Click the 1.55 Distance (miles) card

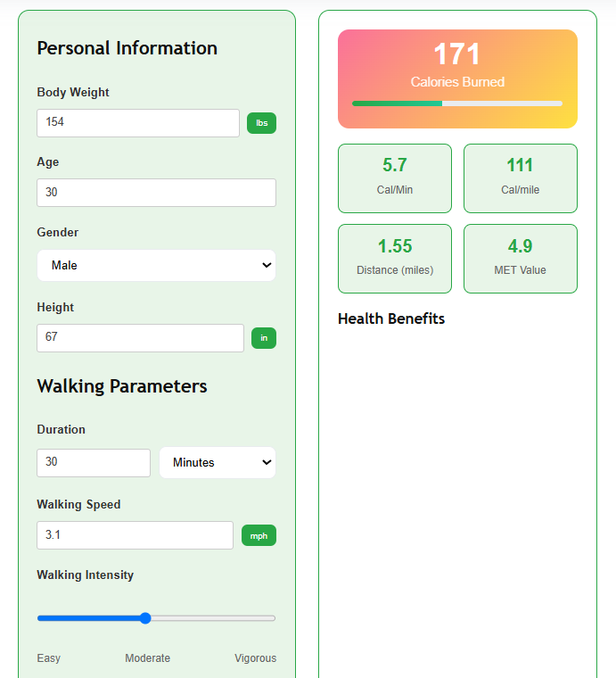(395, 259)
